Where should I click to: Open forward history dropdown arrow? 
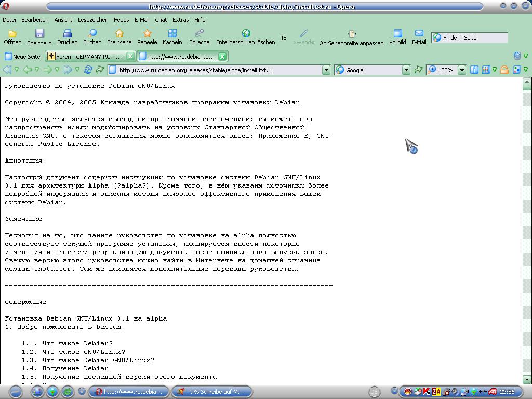[x=57, y=70]
